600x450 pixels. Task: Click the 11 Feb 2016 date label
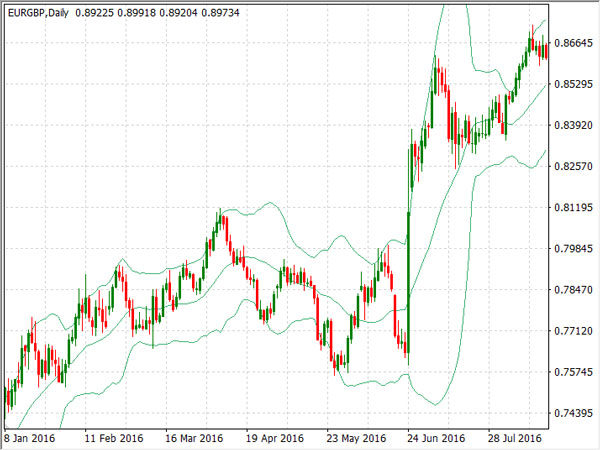tap(114, 438)
